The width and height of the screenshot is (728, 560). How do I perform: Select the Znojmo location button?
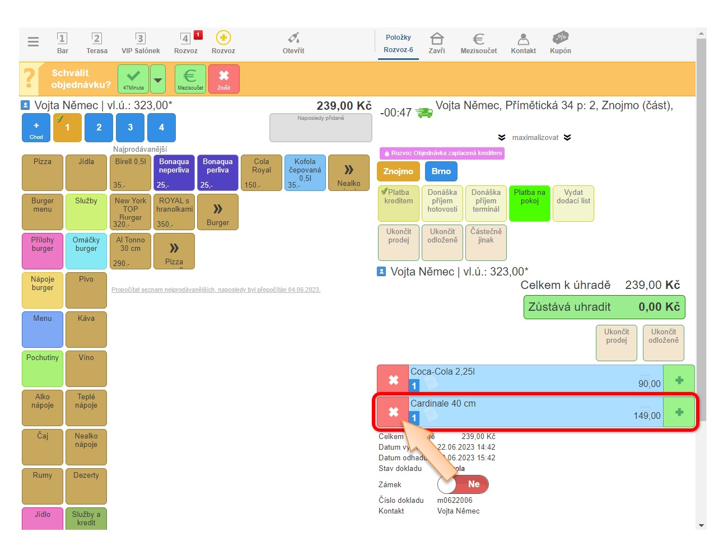click(398, 171)
